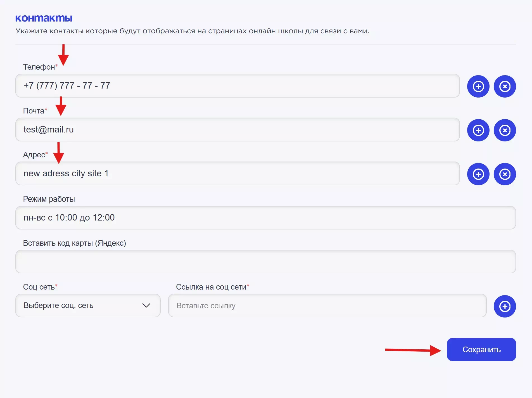Click the 'Вставьте ссылку' link input
Viewport: 532px width, 398px height.
pos(327,305)
